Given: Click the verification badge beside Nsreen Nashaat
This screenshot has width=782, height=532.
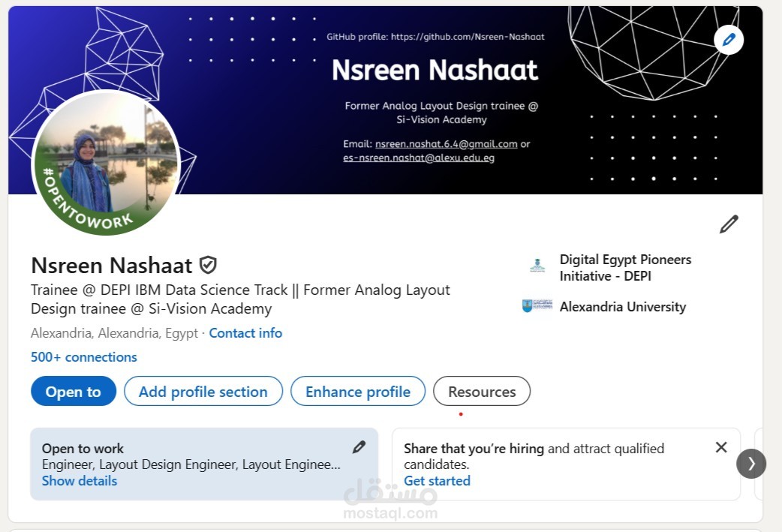Looking at the screenshot, I should tap(208, 265).
